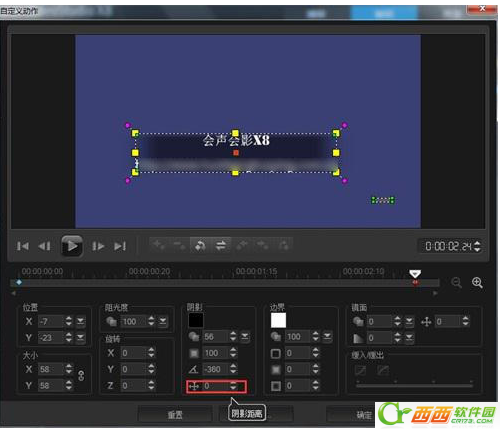500x429 pixels.
Task: Select the small green-handled object in the preview
Action: 383,200
